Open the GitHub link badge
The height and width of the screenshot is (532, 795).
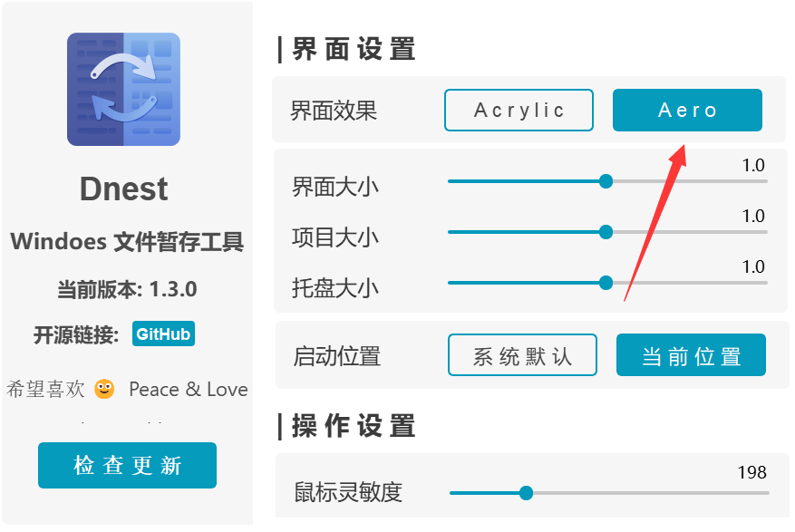(163, 334)
